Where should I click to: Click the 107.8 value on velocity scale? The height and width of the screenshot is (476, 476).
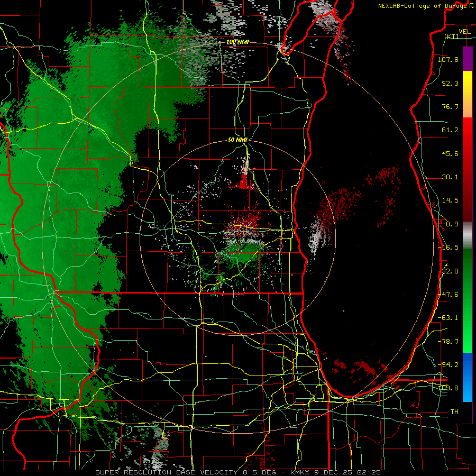tap(448, 59)
